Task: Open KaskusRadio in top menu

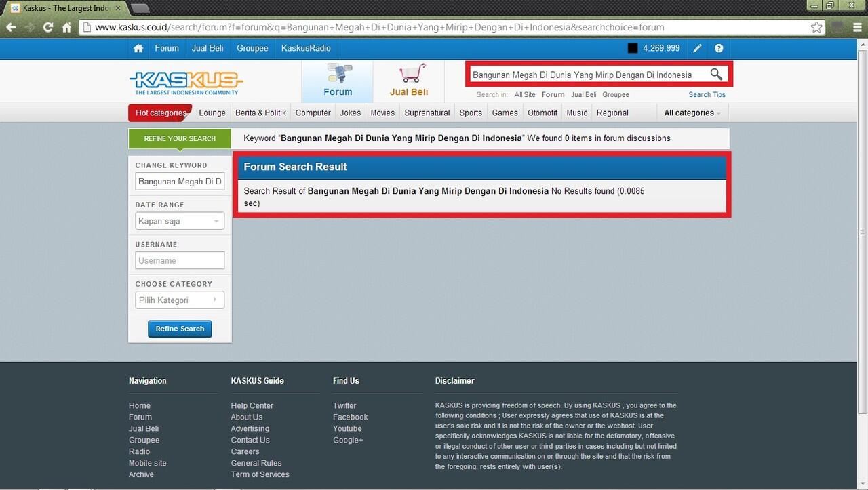Action: pos(306,48)
